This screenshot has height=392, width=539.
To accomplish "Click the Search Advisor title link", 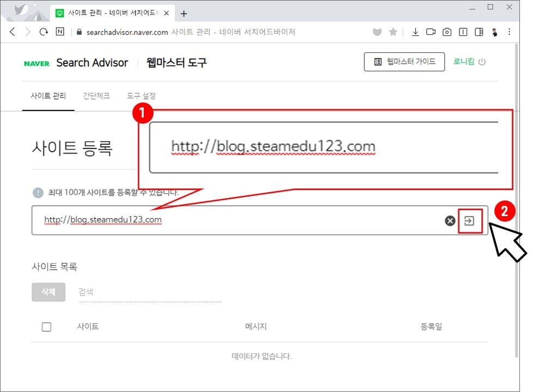I will click(x=92, y=63).
